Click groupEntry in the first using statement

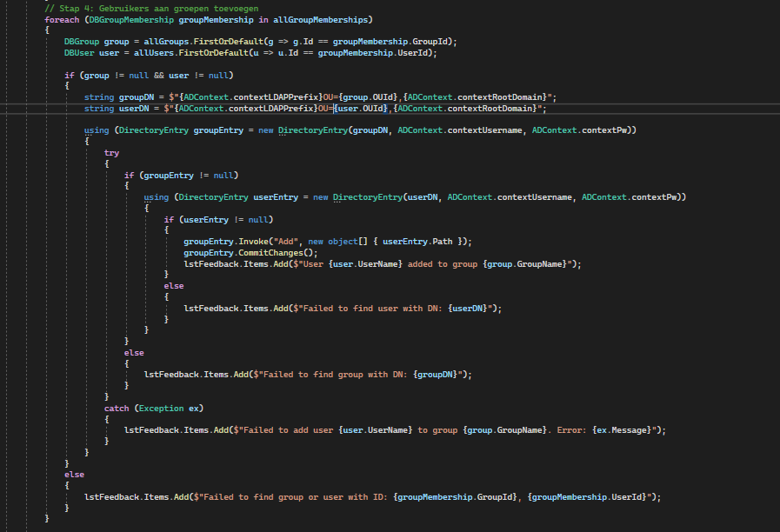[x=218, y=130]
